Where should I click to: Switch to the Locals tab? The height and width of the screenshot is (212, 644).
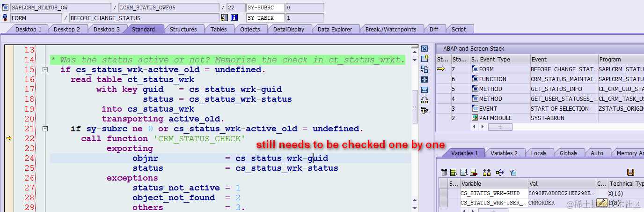coord(539,153)
